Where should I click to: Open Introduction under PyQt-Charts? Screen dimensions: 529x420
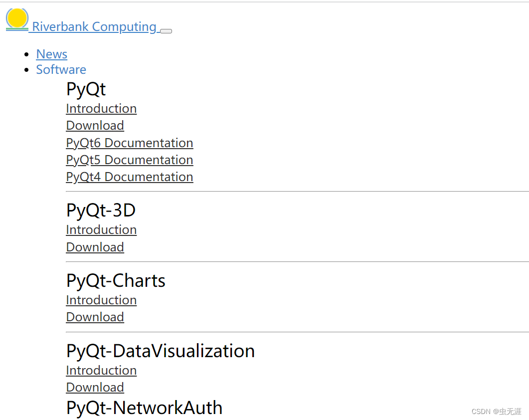[x=101, y=300]
